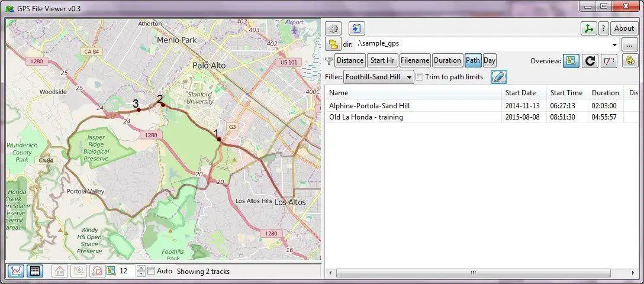Click path waypoint marker 2 on map
Viewport: 644px width, 284px height.
coord(163,105)
